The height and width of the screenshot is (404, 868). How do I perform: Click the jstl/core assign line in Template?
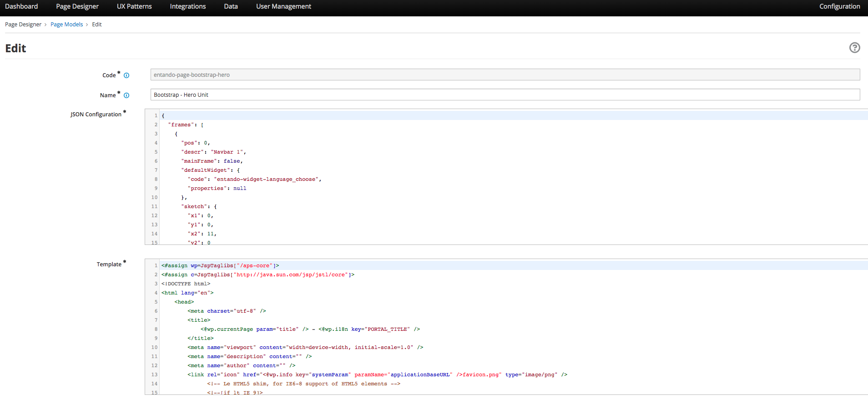pyautogui.click(x=258, y=274)
